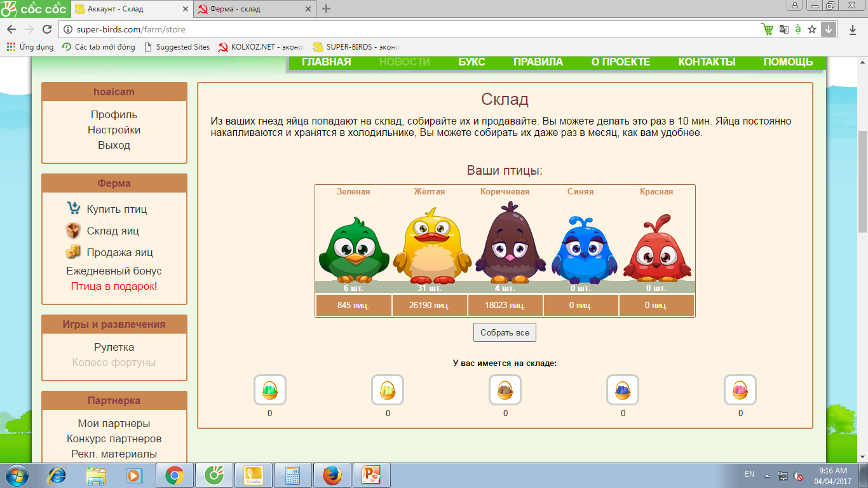Click the green bird image
Viewport: 868px width, 488px height.
tap(353, 250)
